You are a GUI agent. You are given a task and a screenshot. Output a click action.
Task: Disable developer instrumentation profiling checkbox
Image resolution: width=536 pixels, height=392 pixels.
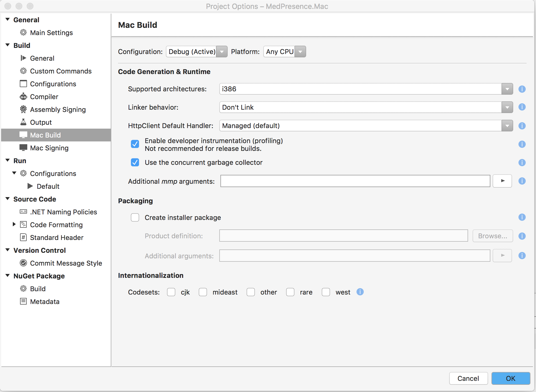pyautogui.click(x=135, y=144)
